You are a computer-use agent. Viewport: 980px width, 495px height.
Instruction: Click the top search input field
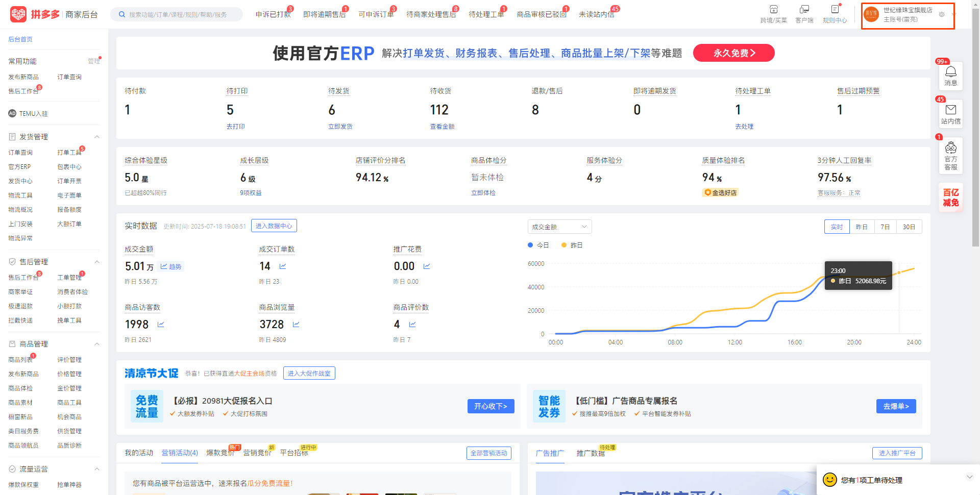coord(179,15)
